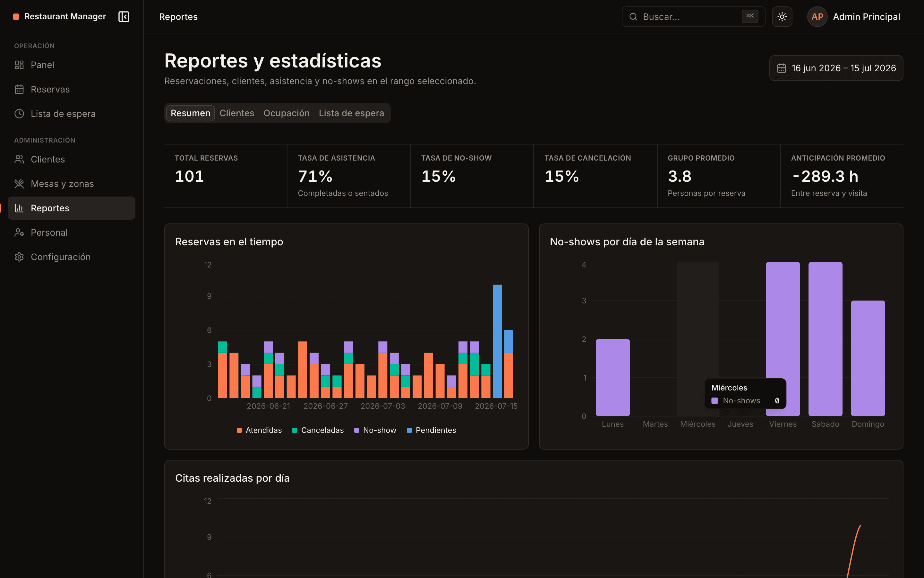The width and height of the screenshot is (924, 578).
Task: Click the search magnifier icon
Action: point(633,16)
